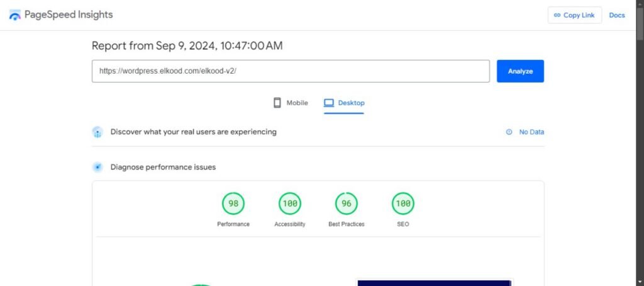Click the No Data info icon
The image size is (644, 286).
[x=509, y=132]
